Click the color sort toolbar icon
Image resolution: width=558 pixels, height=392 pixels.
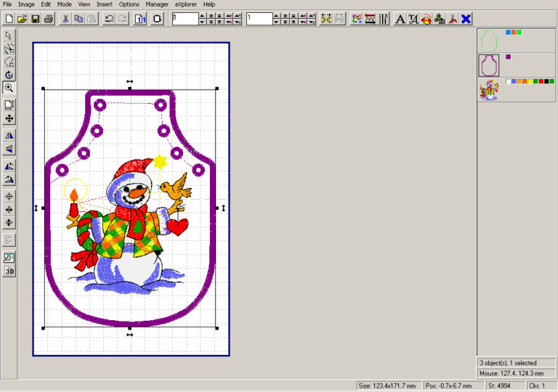coord(357,19)
